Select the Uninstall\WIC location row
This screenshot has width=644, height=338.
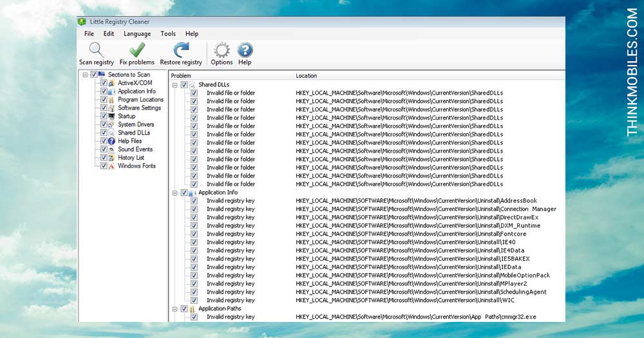click(405, 300)
